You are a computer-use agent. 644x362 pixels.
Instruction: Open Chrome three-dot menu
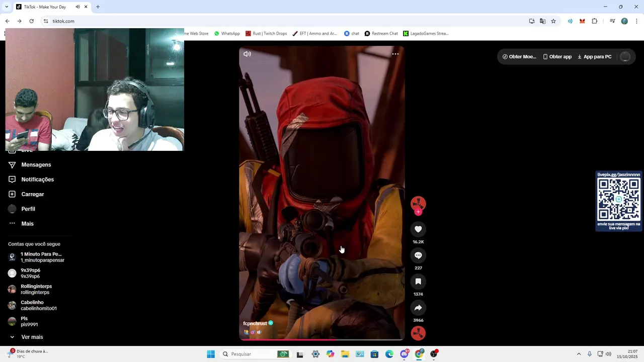(x=636, y=21)
